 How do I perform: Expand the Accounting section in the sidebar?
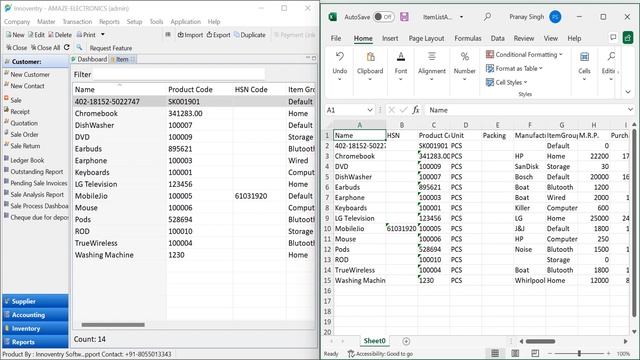[x=35, y=315]
